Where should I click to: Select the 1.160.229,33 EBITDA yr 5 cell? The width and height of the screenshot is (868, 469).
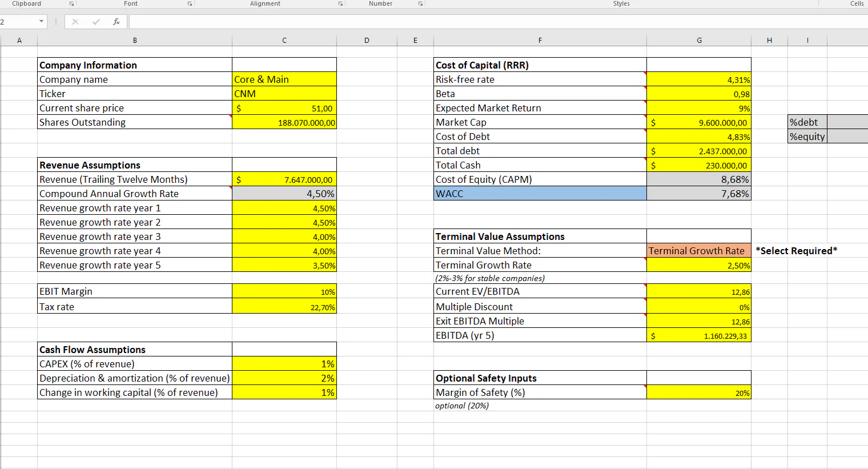pyautogui.click(x=699, y=335)
